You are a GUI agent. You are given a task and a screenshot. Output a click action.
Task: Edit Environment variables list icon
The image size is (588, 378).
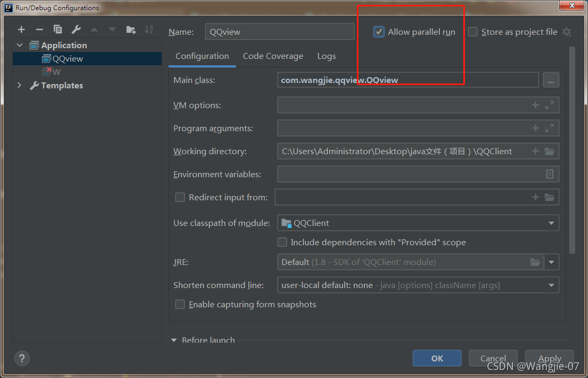[x=550, y=174]
